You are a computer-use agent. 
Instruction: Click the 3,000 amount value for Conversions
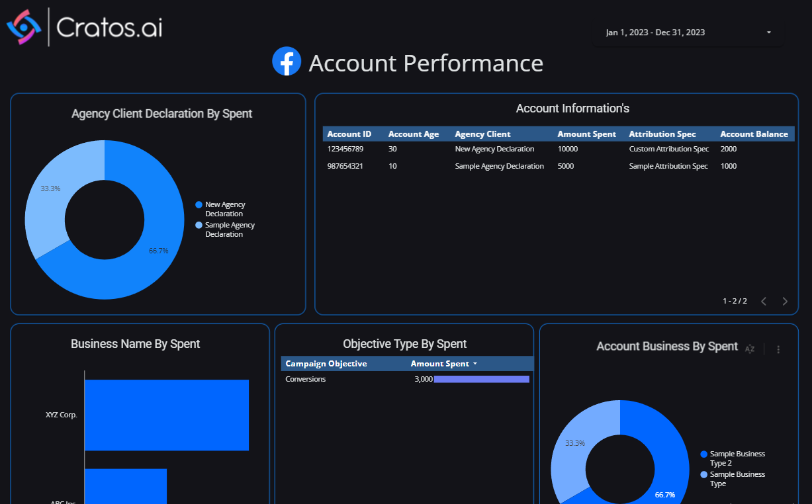click(x=424, y=379)
